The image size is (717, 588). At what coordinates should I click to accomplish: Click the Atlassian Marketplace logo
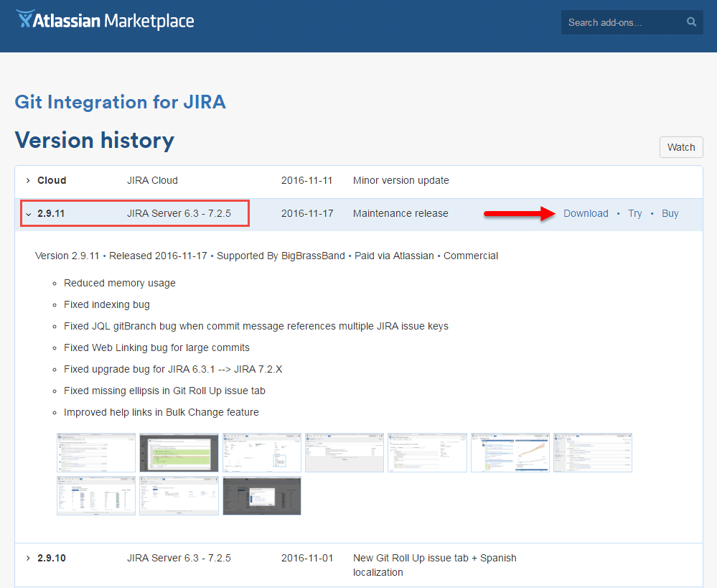[105, 21]
